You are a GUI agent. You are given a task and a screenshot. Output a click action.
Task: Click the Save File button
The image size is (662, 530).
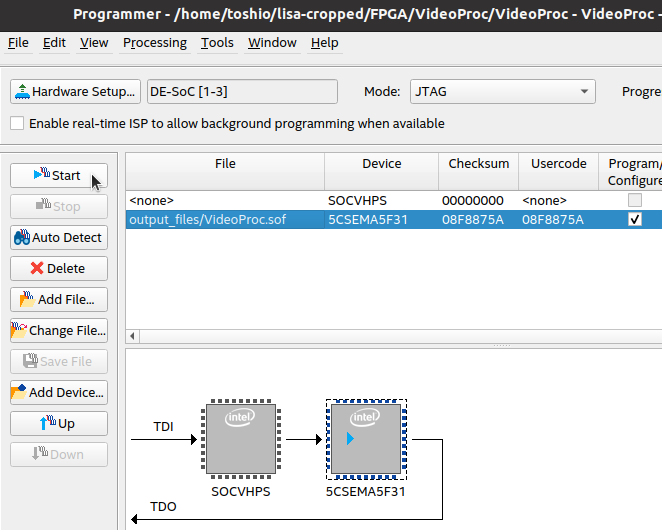59,361
